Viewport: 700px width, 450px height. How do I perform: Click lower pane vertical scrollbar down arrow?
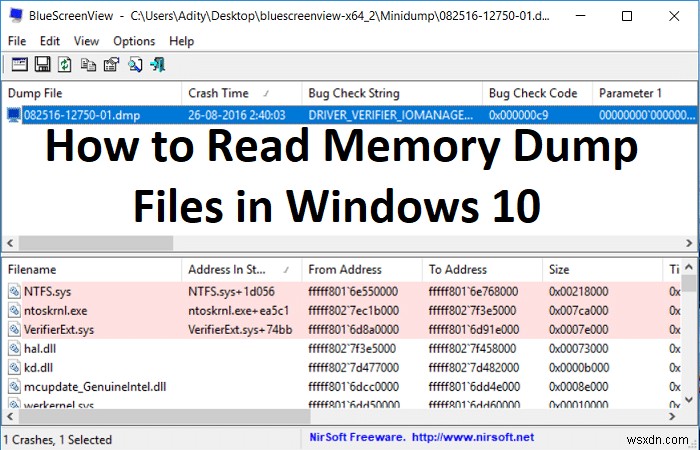(x=689, y=399)
